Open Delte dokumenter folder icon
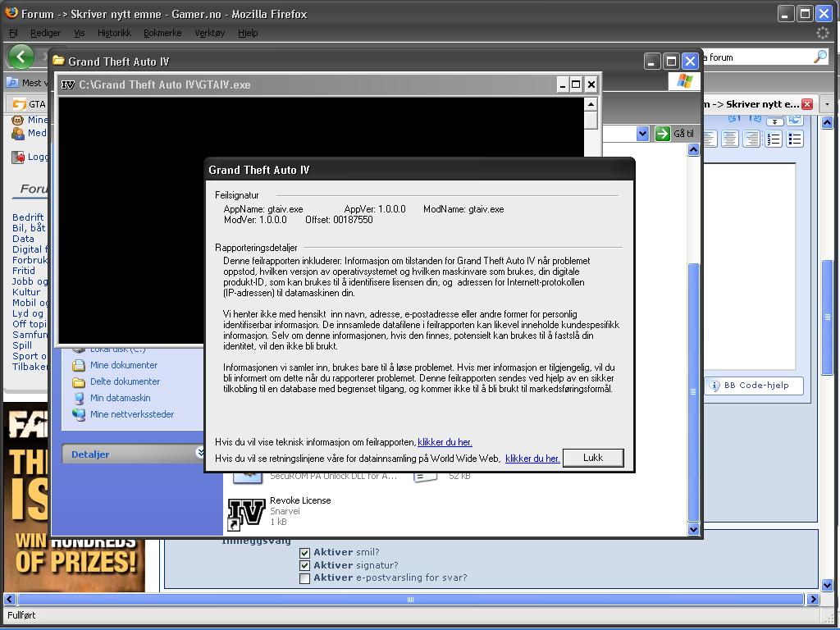The width and height of the screenshot is (840, 630). coord(79,382)
